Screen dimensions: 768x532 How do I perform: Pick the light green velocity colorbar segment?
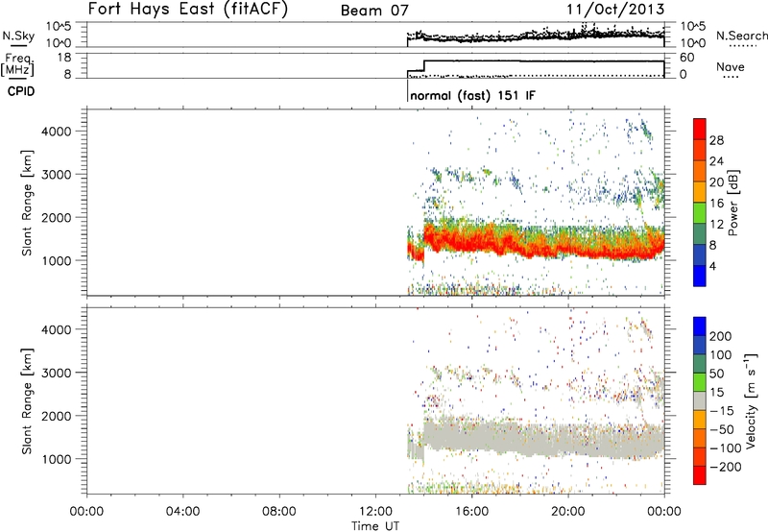click(x=700, y=382)
